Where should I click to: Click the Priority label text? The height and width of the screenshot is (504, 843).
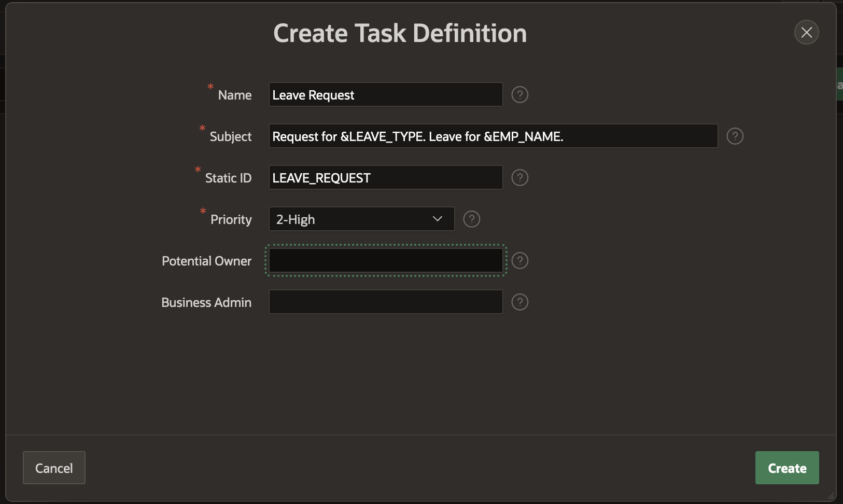click(x=231, y=220)
